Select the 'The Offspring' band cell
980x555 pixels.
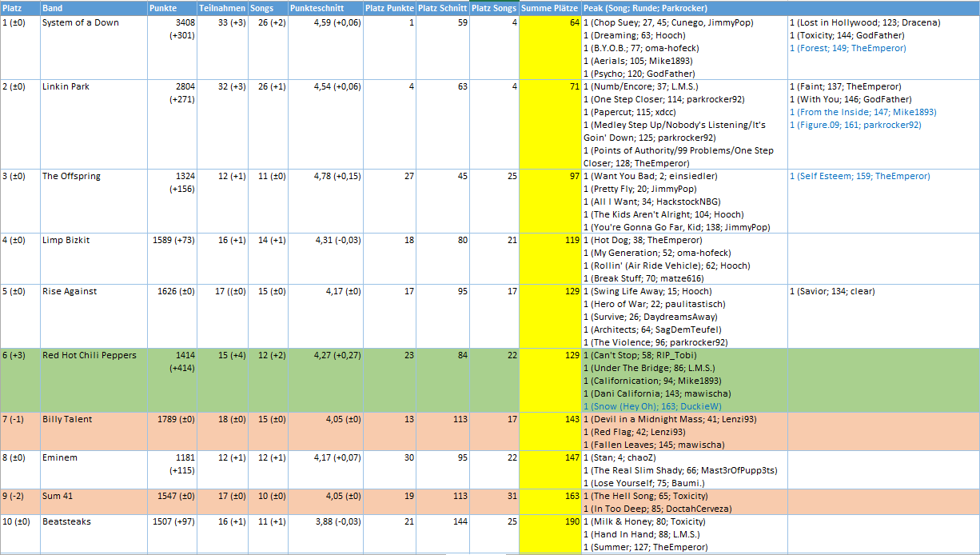(x=94, y=202)
